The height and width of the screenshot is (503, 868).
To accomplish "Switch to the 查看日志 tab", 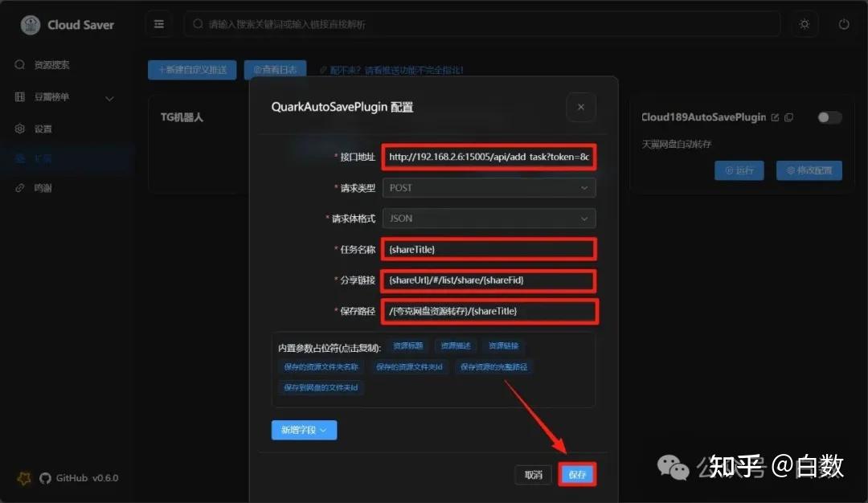I will (274, 70).
